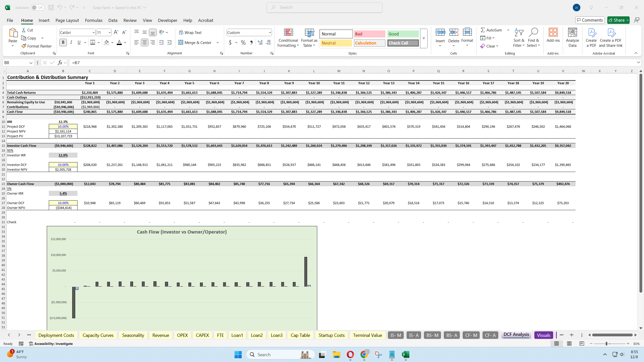Viewport: 644px width, 362px height.
Task: Toggle the AutoSave switch
Action: [x=38, y=8]
